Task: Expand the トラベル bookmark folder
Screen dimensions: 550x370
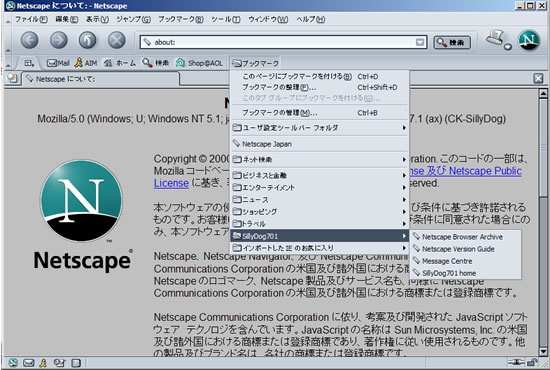Action: tap(320, 223)
